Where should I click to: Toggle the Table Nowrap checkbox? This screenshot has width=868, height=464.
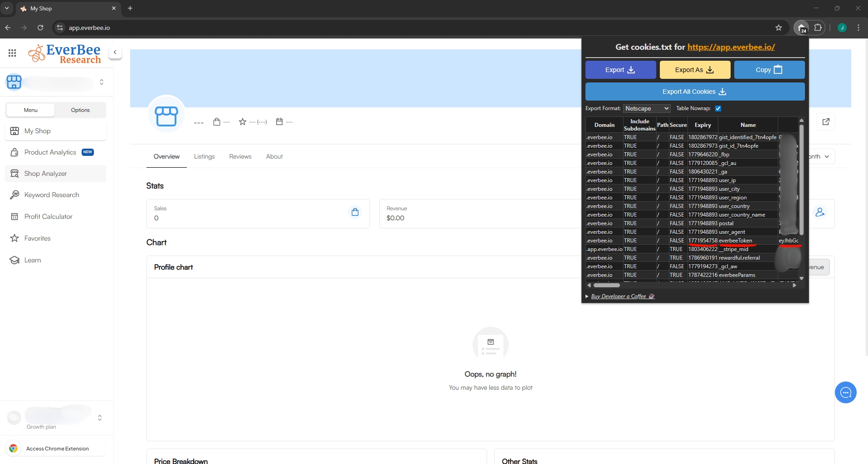point(718,108)
